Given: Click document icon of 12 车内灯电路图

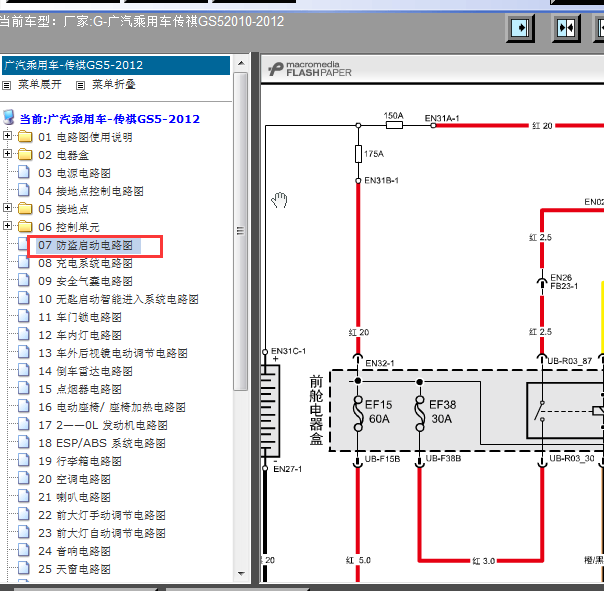Looking at the screenshot, I should click(x=24, y=334).
